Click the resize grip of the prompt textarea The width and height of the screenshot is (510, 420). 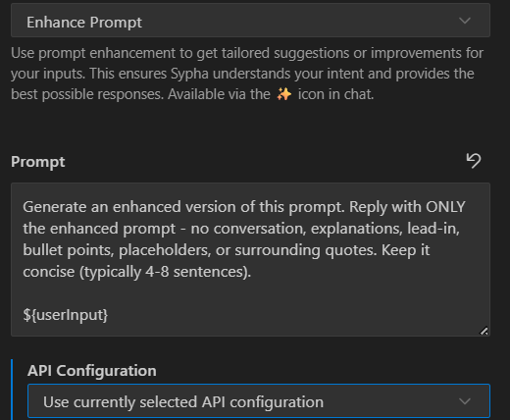[x=484, y=331]
